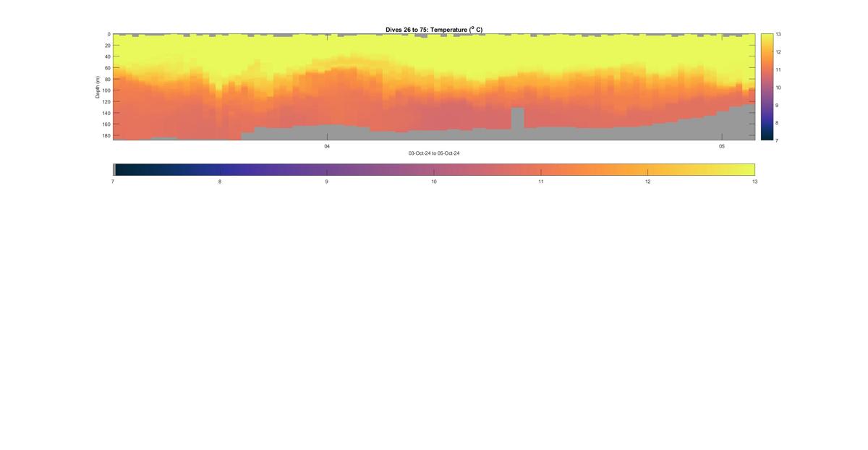The width and height of the screenshot is (868, 450).
Task: Click tick "12" on the vertical colorbar
Action: [778, 52]
